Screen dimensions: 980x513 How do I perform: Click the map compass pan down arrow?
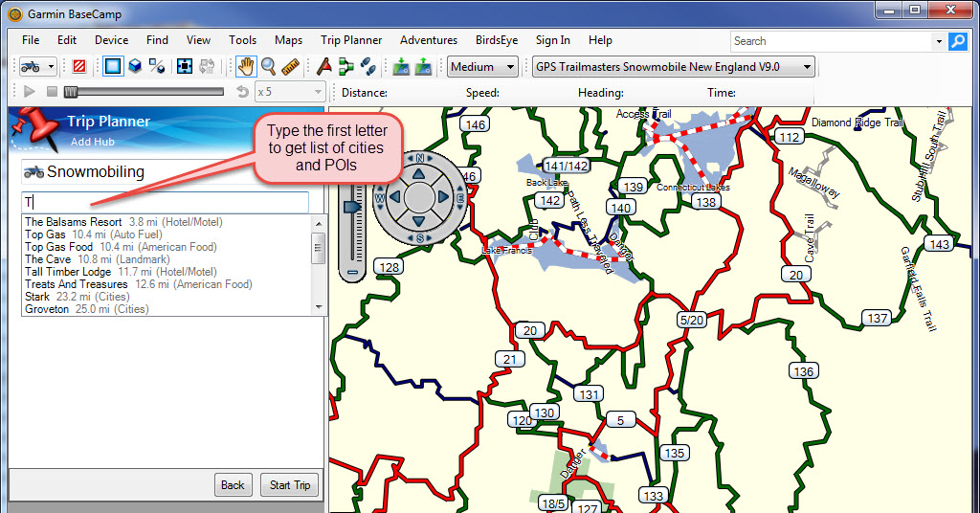click(x=419, y=221)
